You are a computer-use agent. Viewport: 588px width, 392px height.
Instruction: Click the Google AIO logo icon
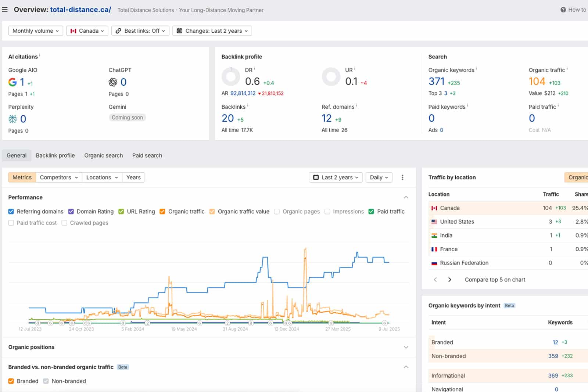12,82
